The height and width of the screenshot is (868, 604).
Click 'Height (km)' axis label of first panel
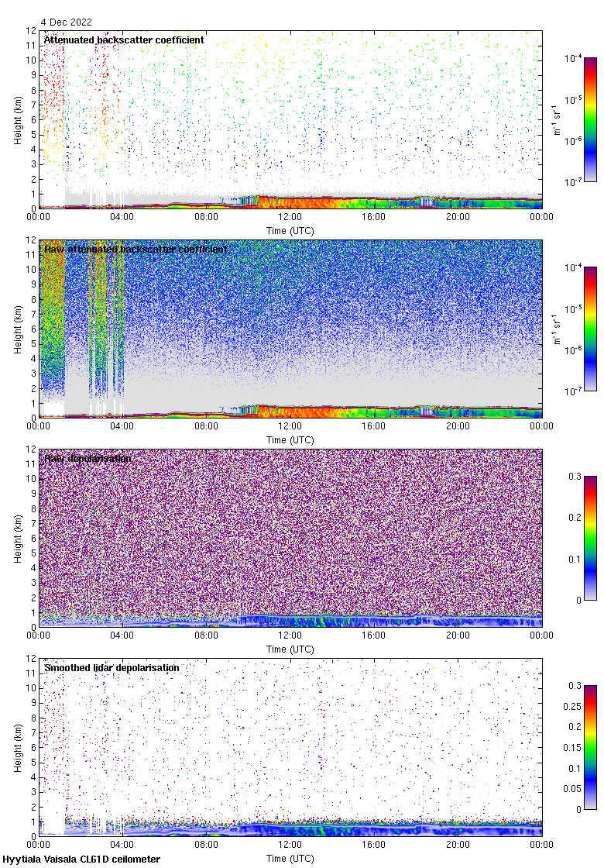(x=19, y=120)
